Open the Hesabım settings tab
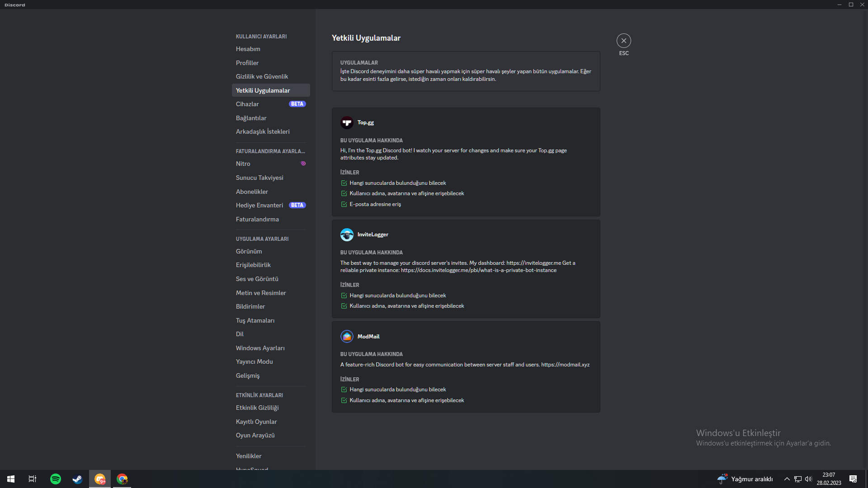 click(x=248, y=49)
